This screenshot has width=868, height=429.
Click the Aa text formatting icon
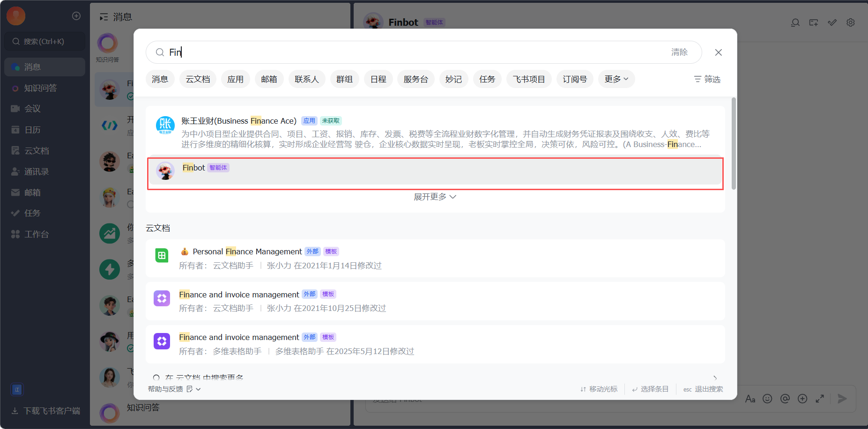tap(750, 399)
